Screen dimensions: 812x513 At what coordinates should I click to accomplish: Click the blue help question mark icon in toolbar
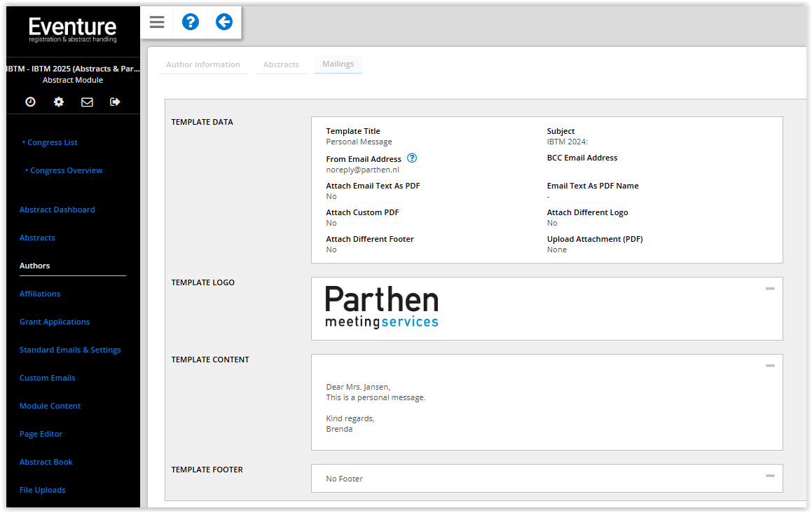[x=191, y=22]
